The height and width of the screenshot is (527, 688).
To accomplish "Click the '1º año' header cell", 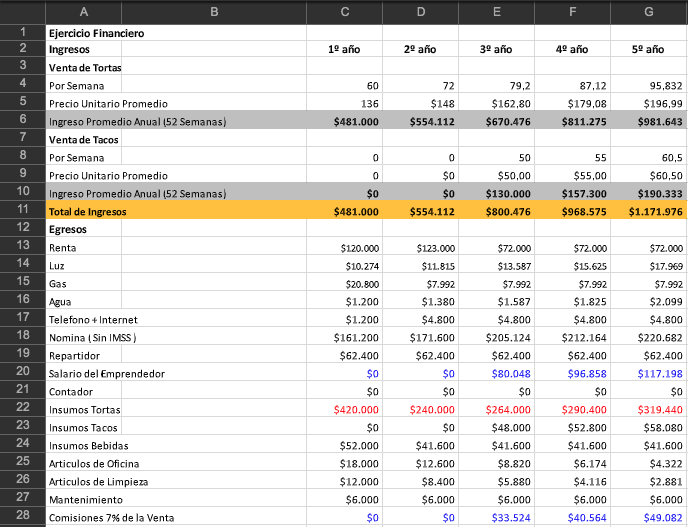I will 344,49.
